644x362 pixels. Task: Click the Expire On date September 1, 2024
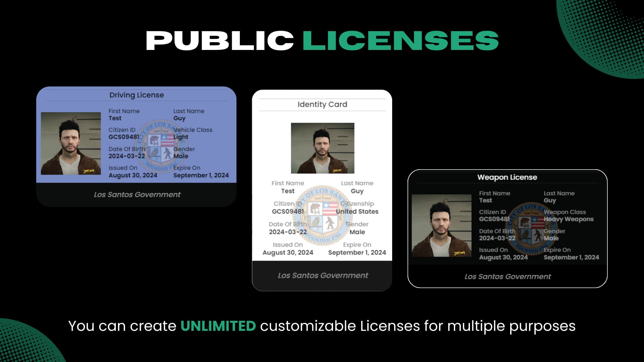click(x=201, y=175)
